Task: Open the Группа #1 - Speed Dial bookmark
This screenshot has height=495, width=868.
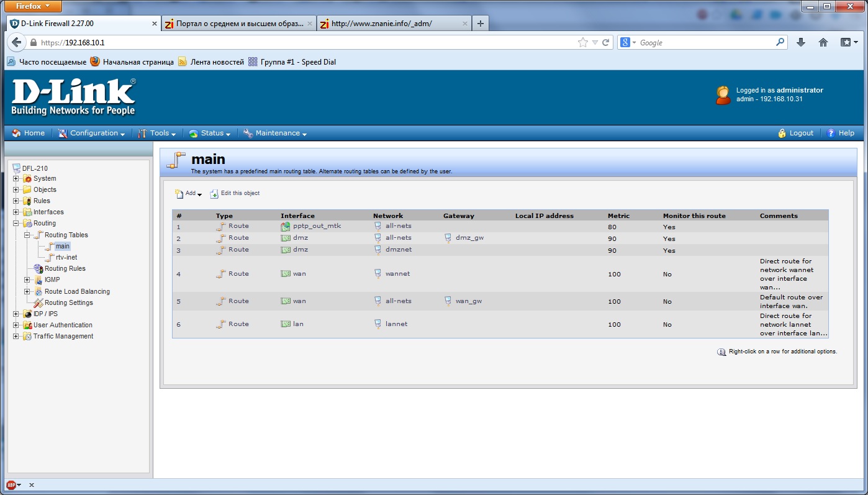Action: click(x=292, y=62)
